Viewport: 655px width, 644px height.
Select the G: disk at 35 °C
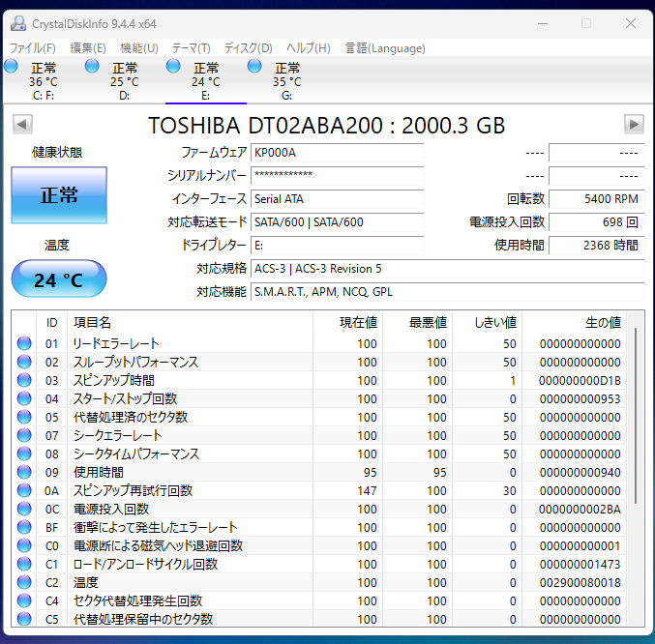pyautogui.click(x=287, y=81)
